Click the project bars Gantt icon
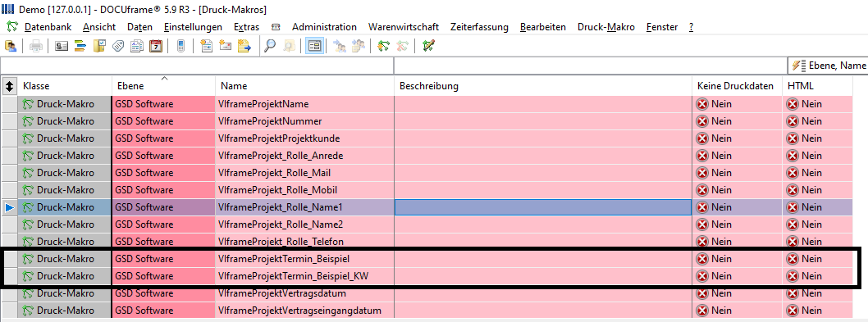 click(x=80, y=46)
